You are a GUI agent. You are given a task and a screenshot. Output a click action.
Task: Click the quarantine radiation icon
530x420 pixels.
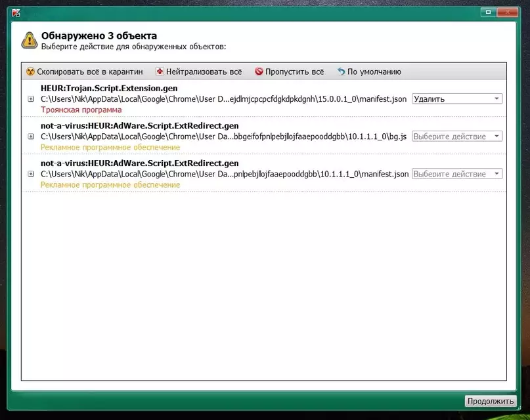tap(30, 72)
